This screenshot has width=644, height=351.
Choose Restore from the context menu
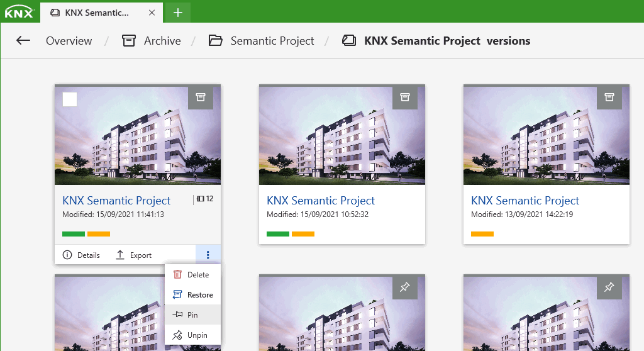click(192, 294)
